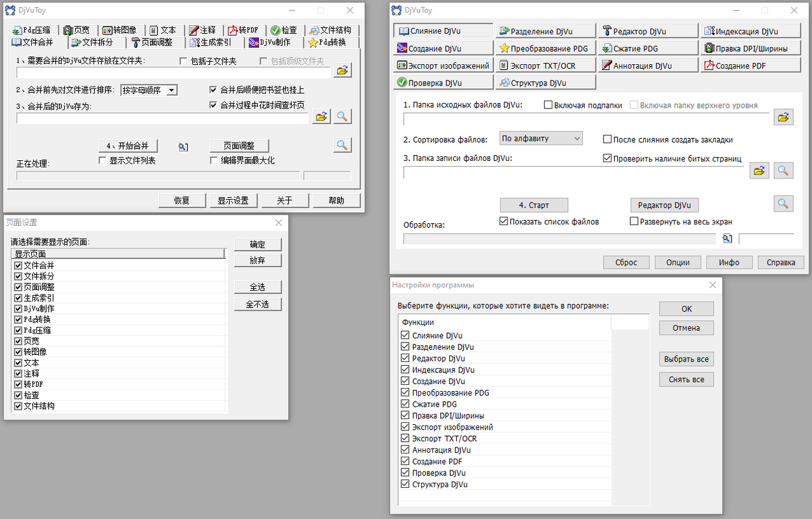Open the Слияние DjVu function

444,30
